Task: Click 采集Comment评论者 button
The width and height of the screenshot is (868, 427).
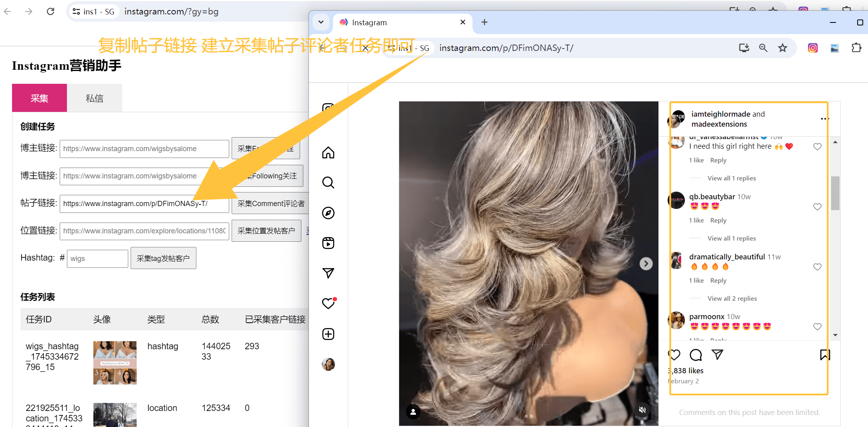Action: (270, 203)
